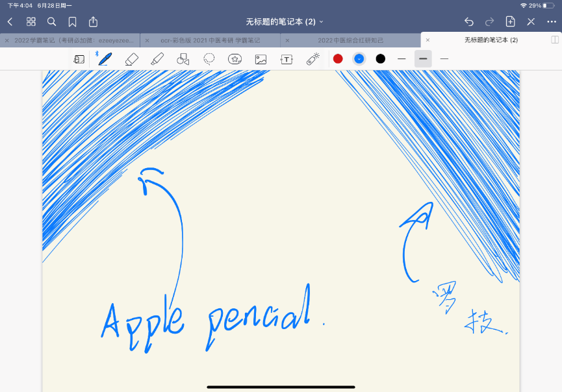Select the Eraser tool
The width and height of the screenshot is (562, 392).
pyautogui.click(x=131, y=58)
